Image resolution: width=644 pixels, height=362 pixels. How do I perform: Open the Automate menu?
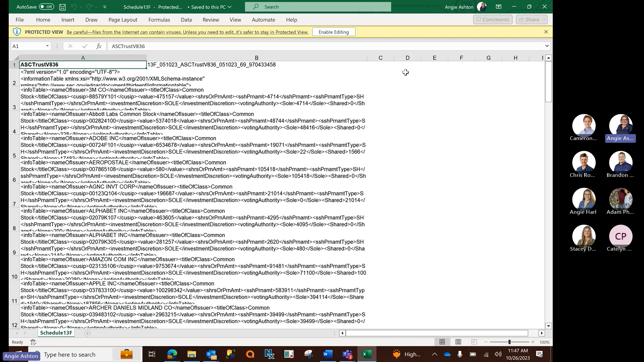[x=264, y=20]
